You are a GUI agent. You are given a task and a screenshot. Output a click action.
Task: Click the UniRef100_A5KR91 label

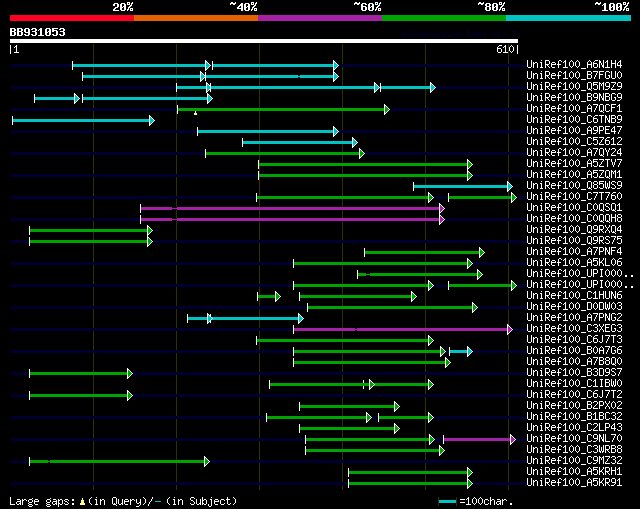click(x=574, y=483)
